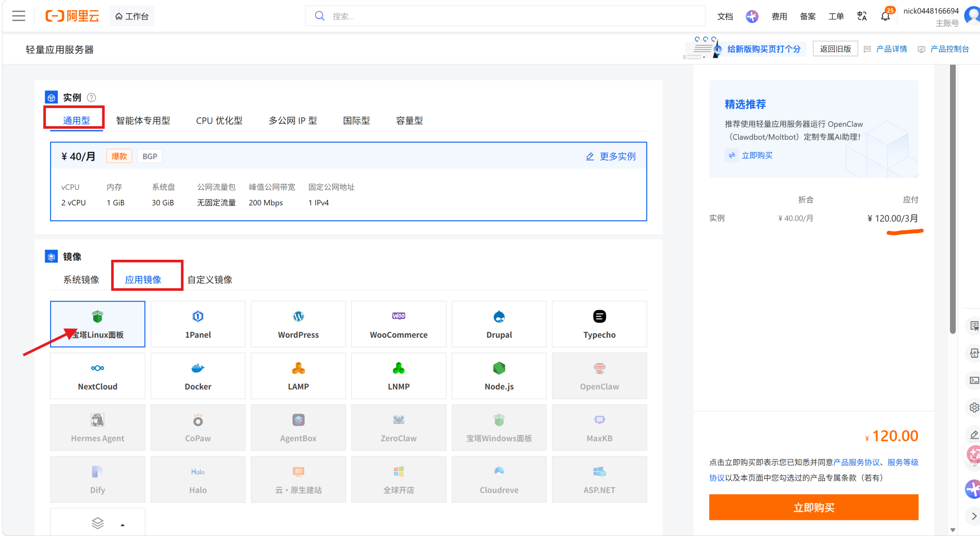
Task: Select the 全球开店 image card
Action: [x=399, y=479]
